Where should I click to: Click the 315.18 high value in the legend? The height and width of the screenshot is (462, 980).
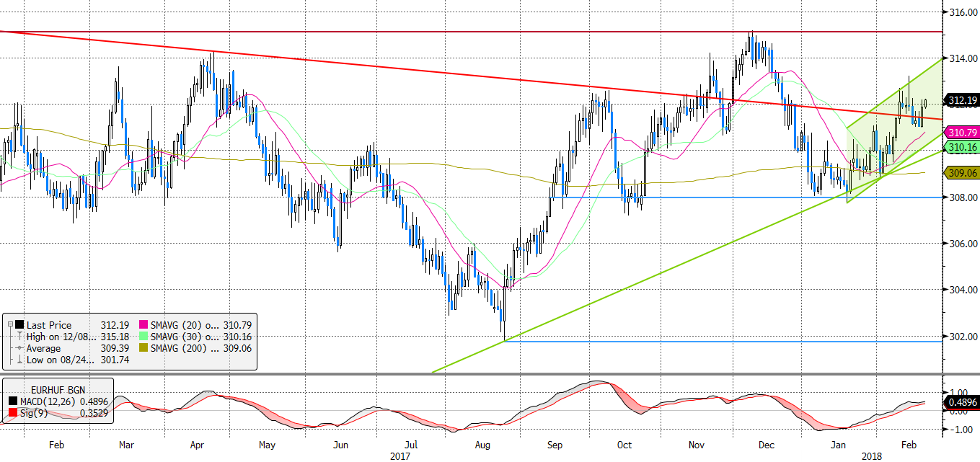click(x=113, y=337)
